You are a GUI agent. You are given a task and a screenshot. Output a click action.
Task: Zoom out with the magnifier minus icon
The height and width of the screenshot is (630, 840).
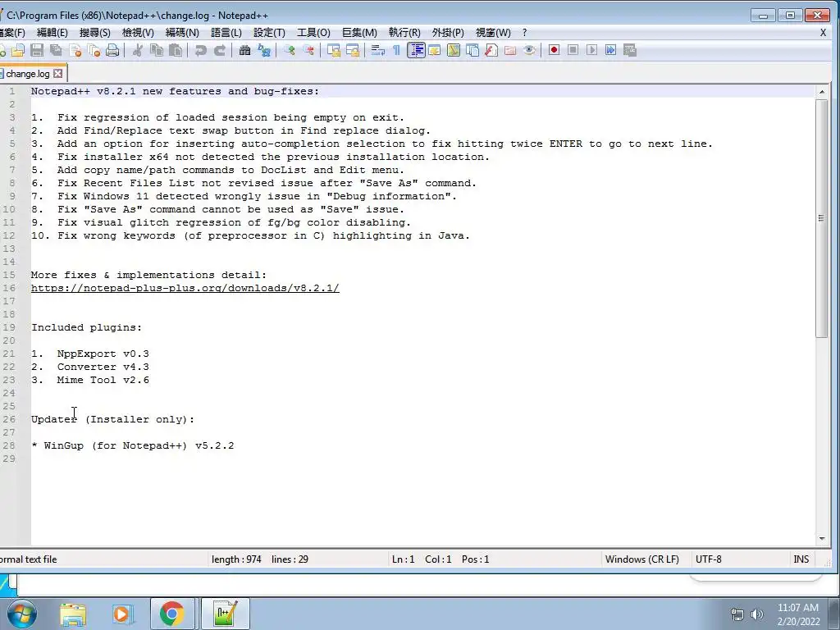point(308,50)
